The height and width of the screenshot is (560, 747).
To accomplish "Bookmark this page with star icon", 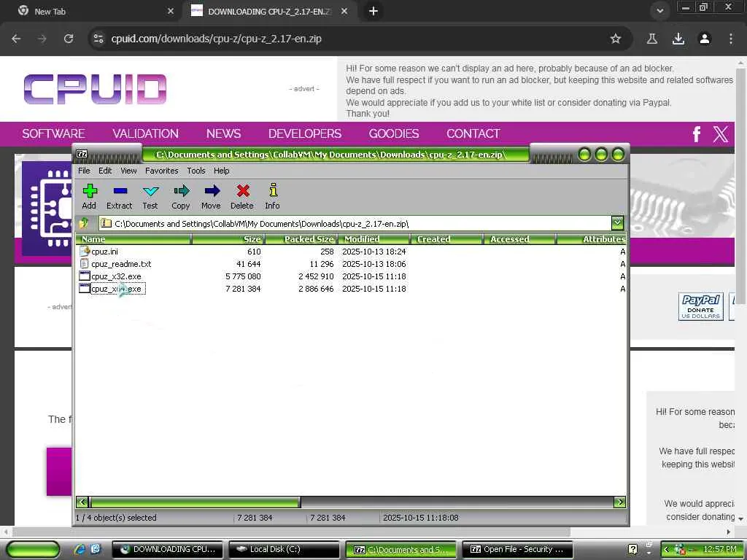I will [x=616, y=39].
